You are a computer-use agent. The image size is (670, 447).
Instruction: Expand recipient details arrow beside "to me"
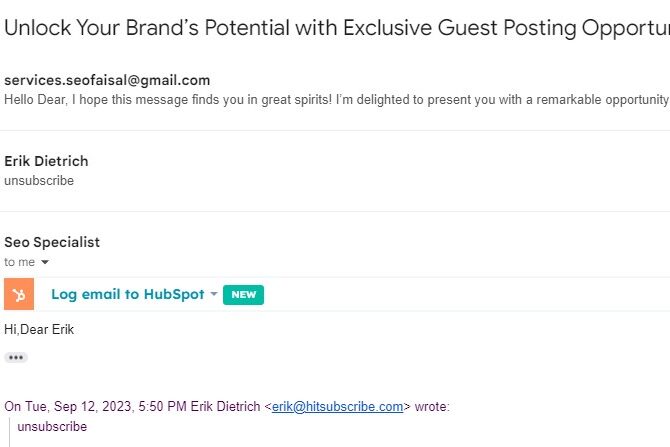coord(45,262)
